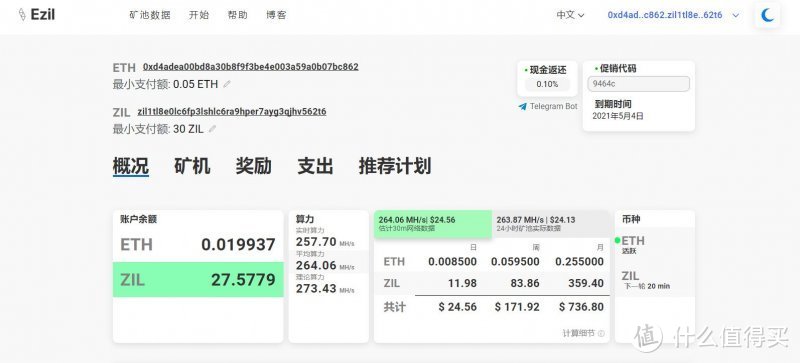This screenshot has width=800, height=363.
Task: Click weekly total $ 171.92
Action: 517,307
